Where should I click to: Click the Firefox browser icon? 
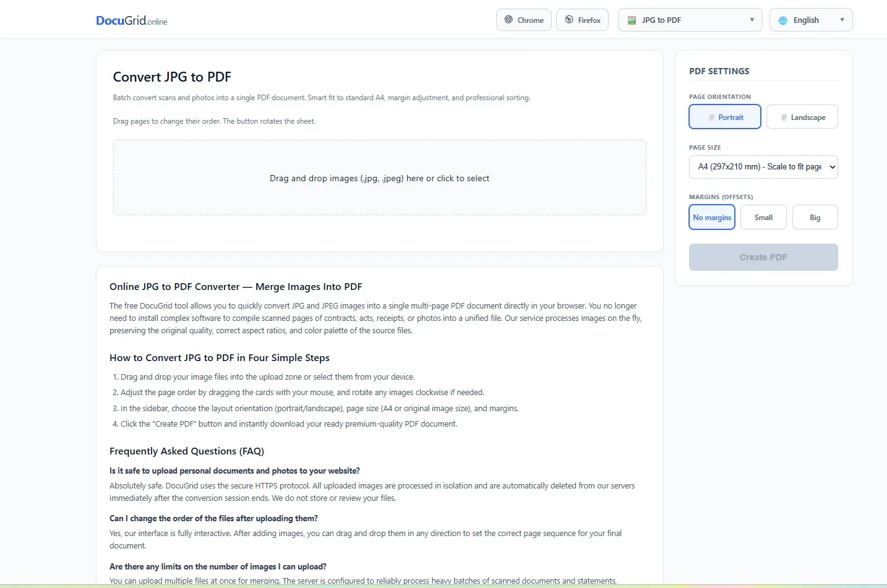569,20
